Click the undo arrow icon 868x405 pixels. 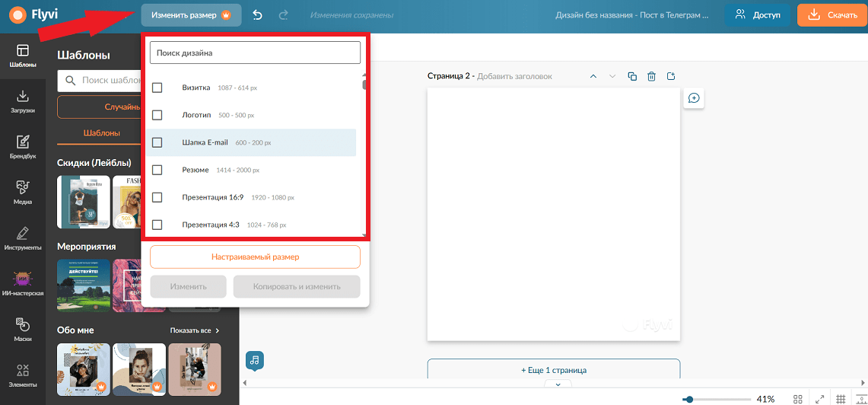pos(257,15)
